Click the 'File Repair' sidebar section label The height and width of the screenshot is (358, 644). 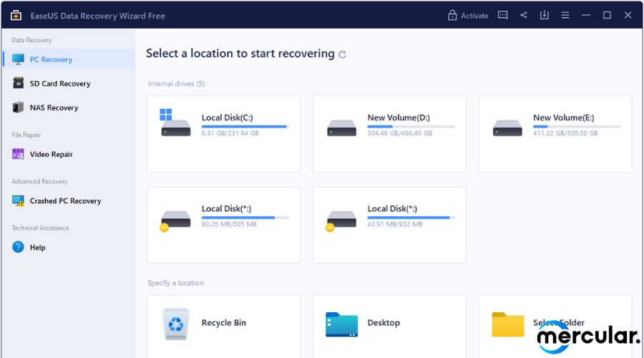tap(26, 135)
